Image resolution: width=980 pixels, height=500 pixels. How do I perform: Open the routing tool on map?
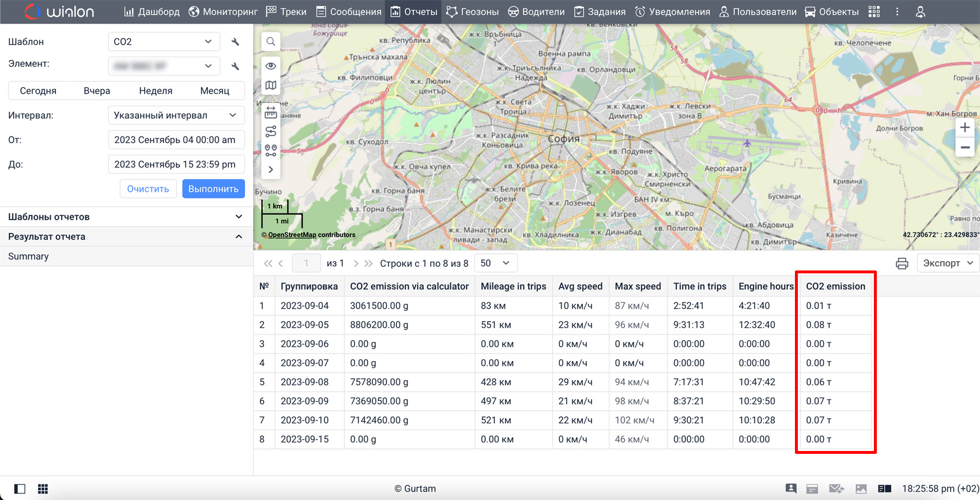tap(270, 131)
